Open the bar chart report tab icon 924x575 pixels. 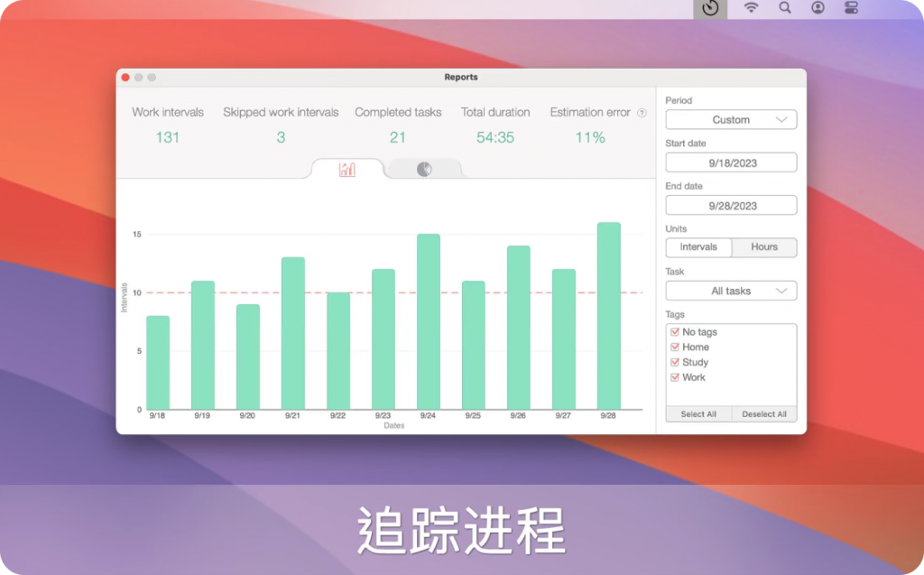tap(347, 168)
